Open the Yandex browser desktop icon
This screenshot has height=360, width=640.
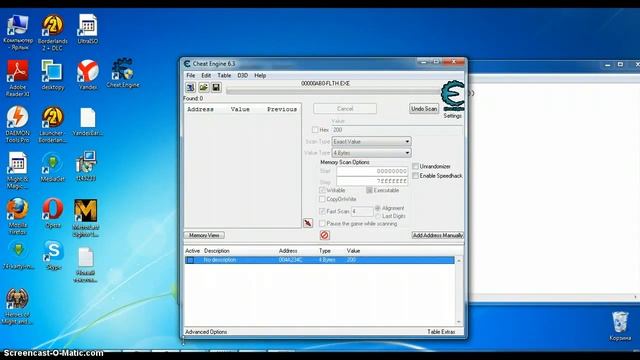point(87,75)
